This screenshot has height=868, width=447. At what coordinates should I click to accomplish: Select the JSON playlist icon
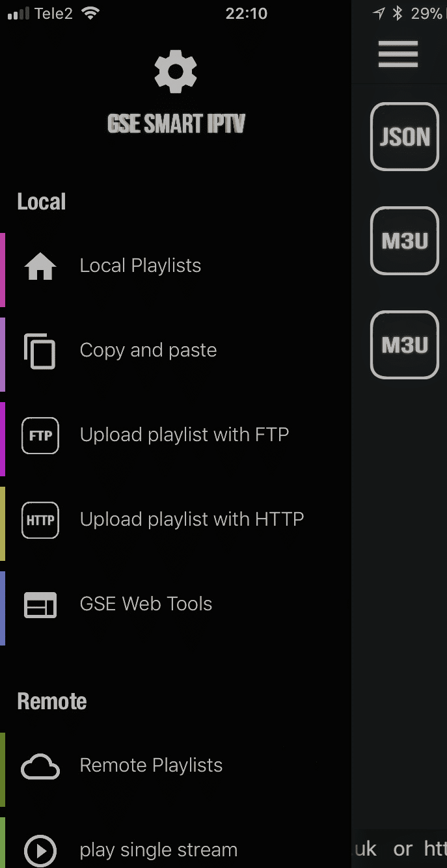click(405, 137)
